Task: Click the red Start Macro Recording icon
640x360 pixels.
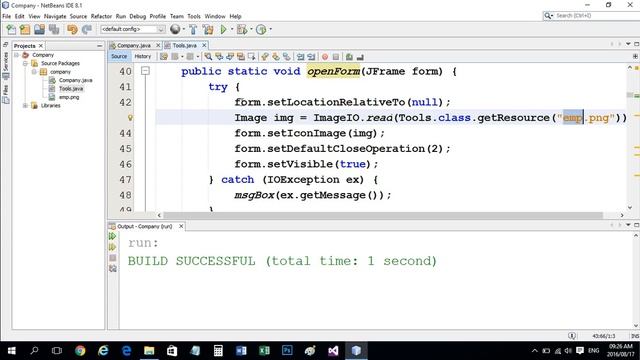Action: coord(325,57)
